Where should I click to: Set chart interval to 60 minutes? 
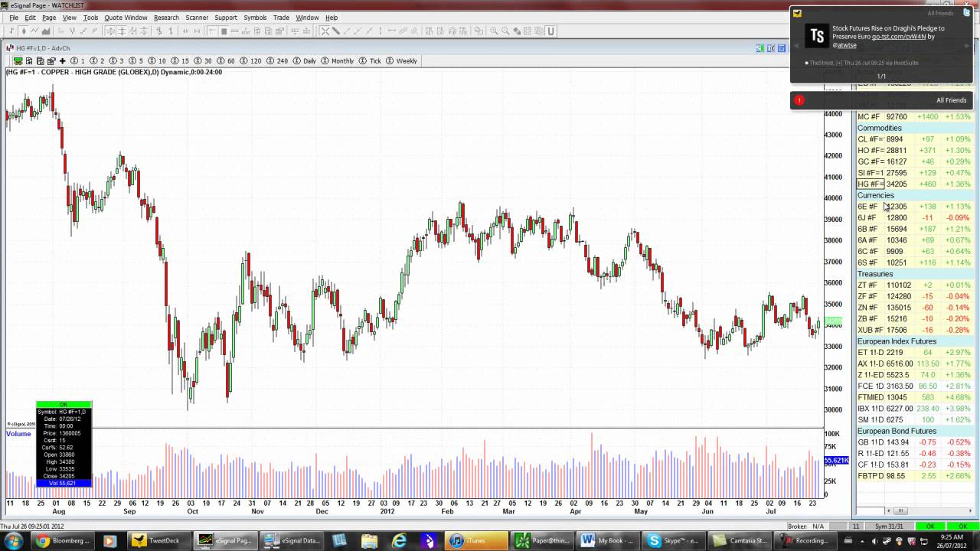coord(227,60)
